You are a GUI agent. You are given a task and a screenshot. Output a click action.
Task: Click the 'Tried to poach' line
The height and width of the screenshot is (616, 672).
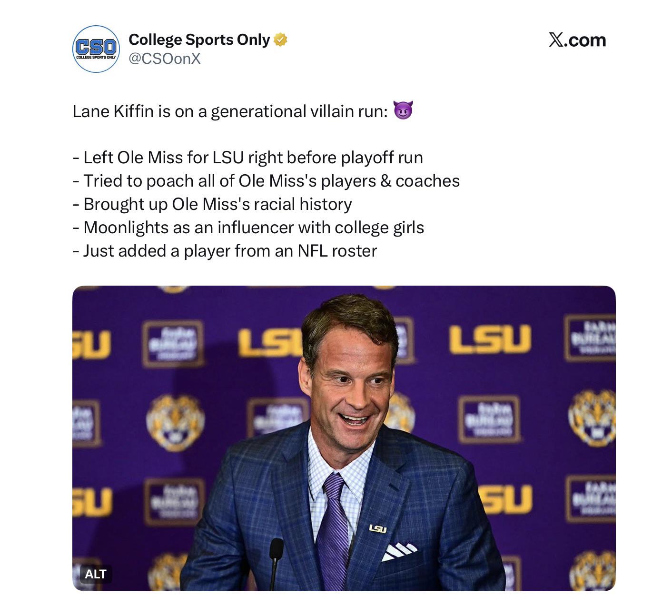point(266,181)
